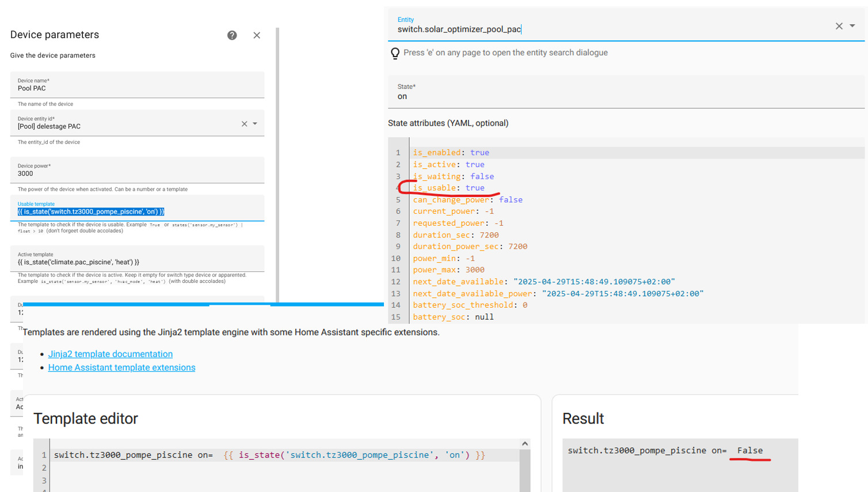Click the Active template field
868x492 pixels.
click(x=137, y=262)
